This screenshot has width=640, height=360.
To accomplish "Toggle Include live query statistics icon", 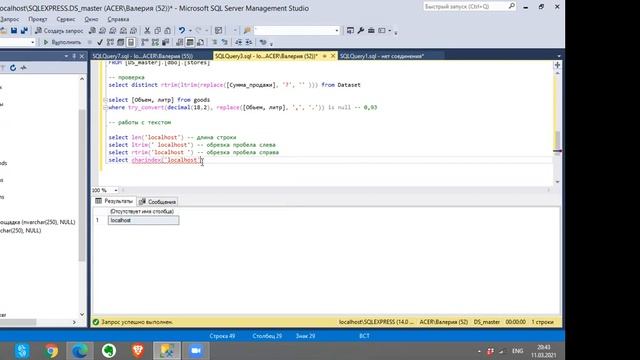I will click(x=155, y=42).
